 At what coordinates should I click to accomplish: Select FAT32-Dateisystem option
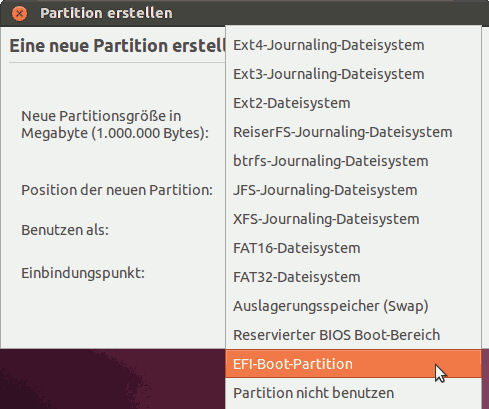pos(353,277)
